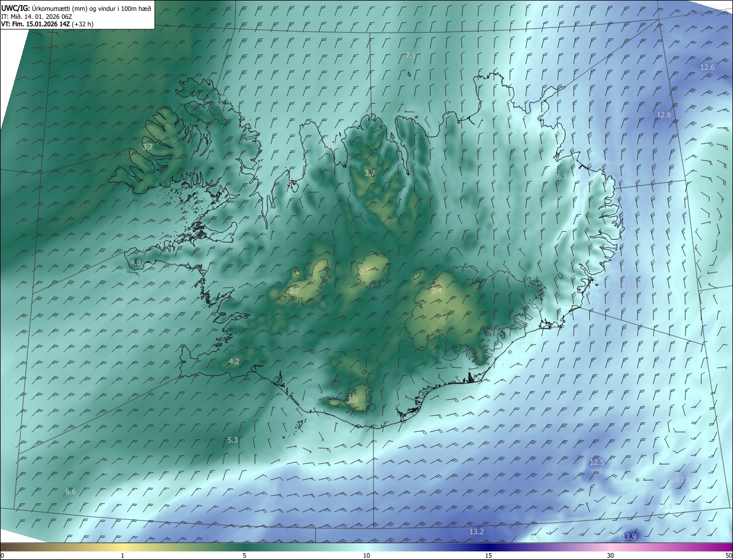Click the 2.7 value label on the map

click(x=294, y=291)
